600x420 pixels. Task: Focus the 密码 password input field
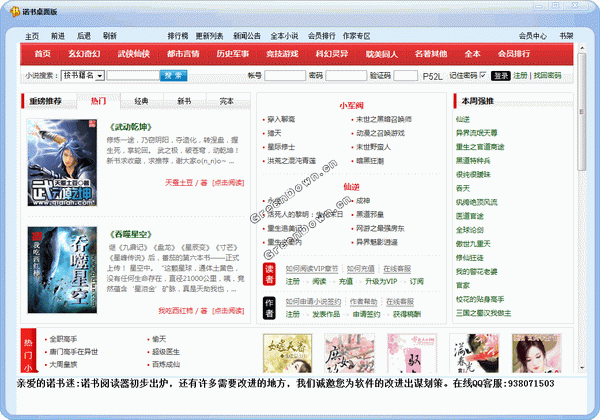(346, 75)
